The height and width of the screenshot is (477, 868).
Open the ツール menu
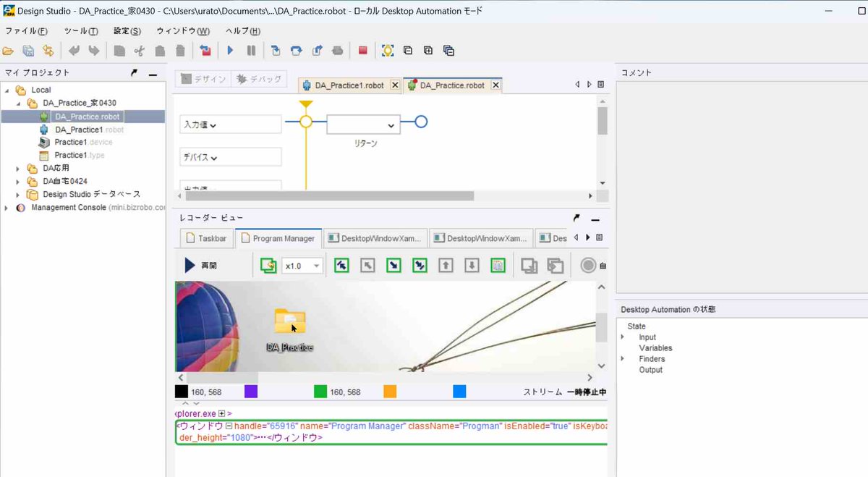(81, 31)
